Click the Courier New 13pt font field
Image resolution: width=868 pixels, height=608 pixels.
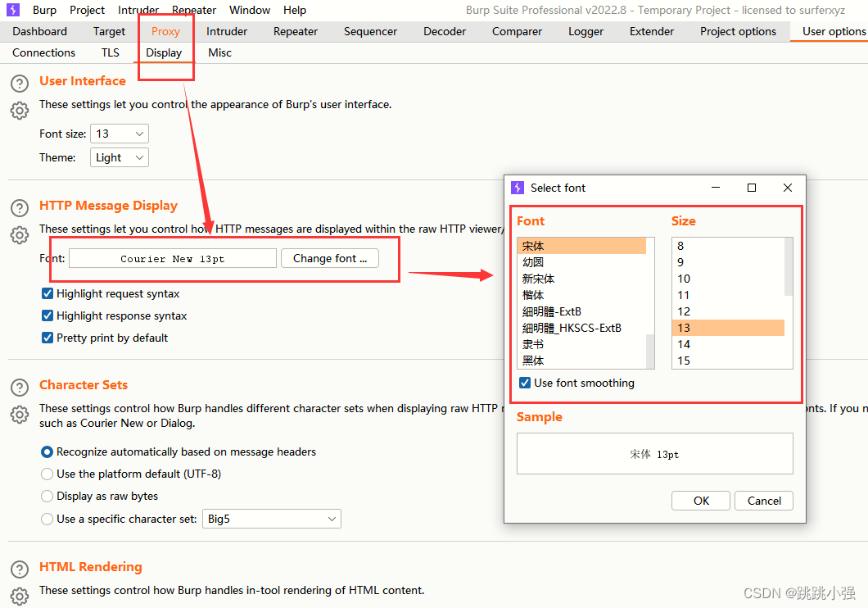[x=173, y=259]
